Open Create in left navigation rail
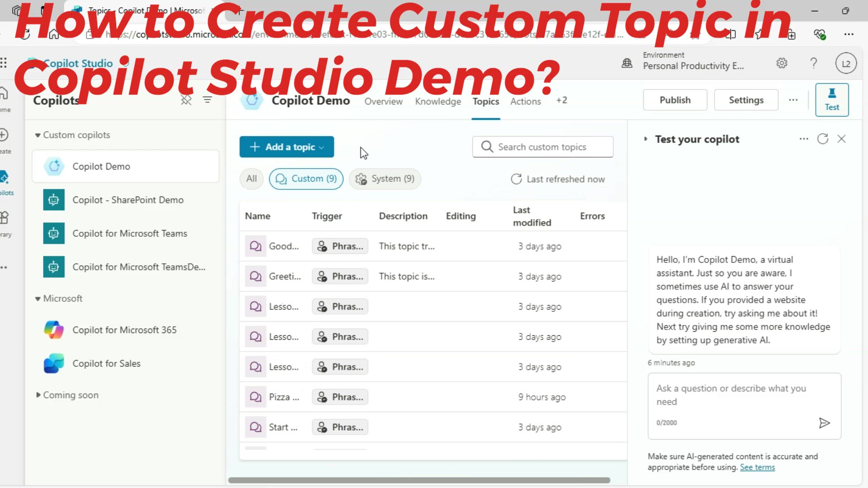The height and width of the screenshot is (488, 868). 5,141
